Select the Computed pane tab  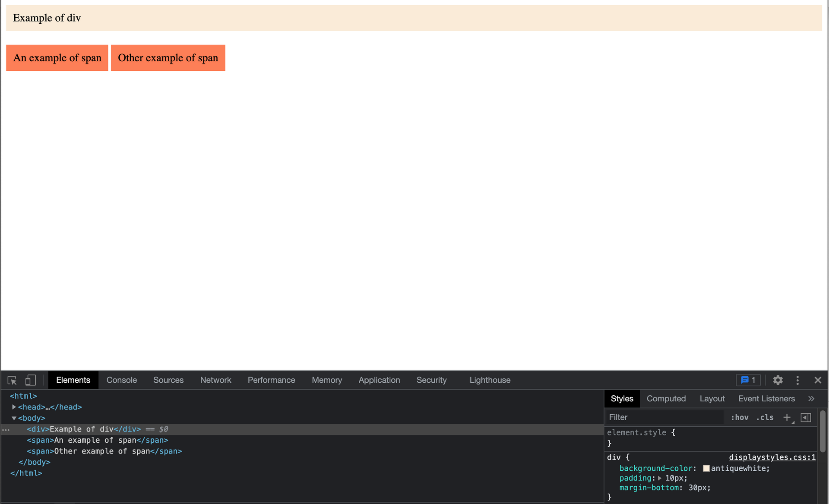(666, 399)
